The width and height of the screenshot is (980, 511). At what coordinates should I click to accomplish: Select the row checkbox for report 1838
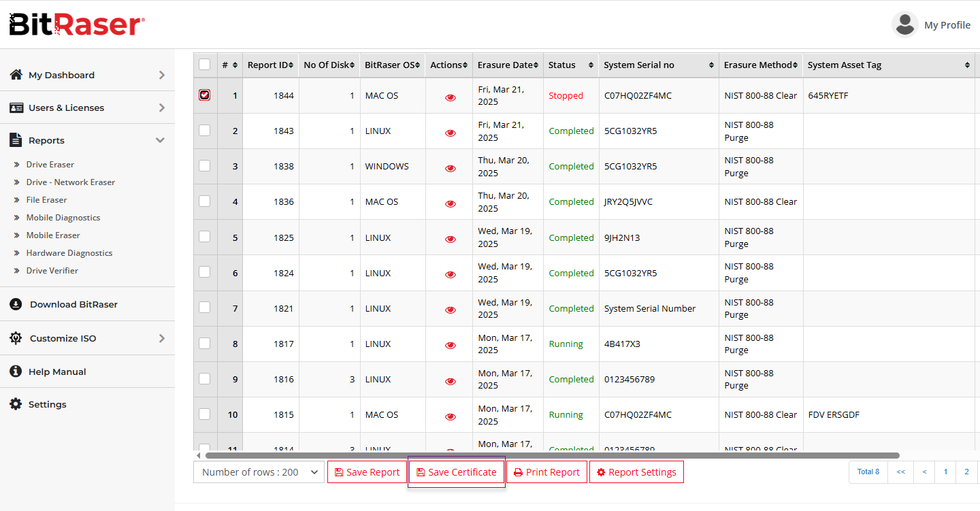[204, 165]
